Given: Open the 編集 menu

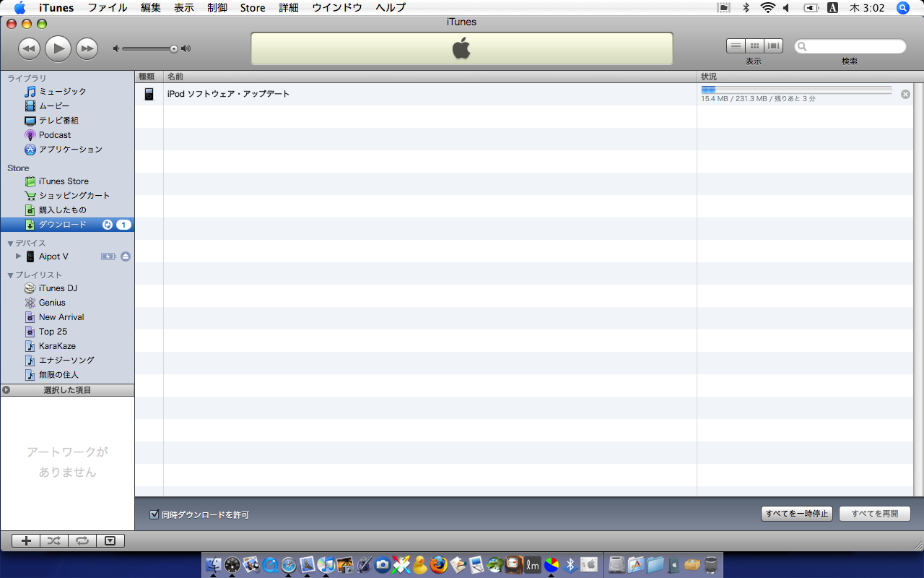Looking at the screenshot, I should [x=151, y=8].
